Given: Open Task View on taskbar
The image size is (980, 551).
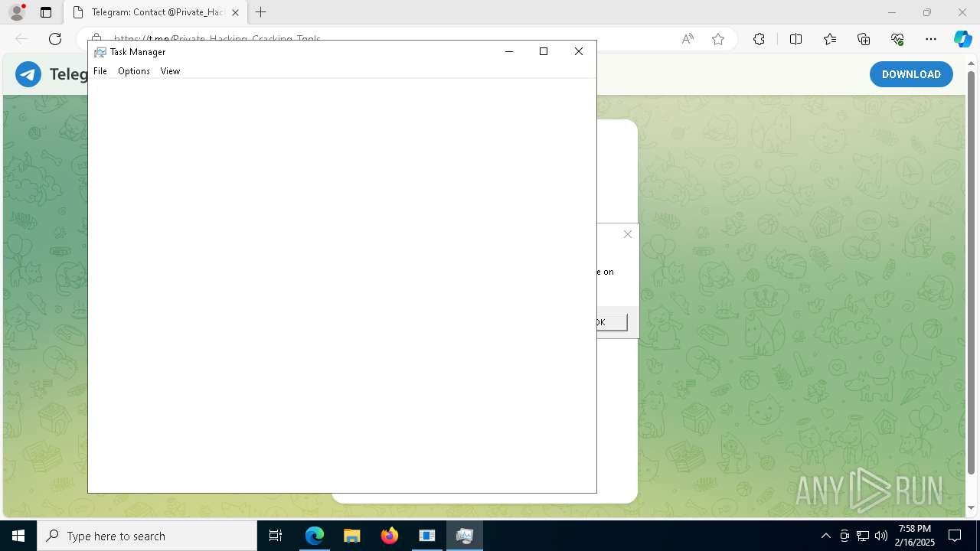Looking at the screenshot, I should click(x=276, y=536).
